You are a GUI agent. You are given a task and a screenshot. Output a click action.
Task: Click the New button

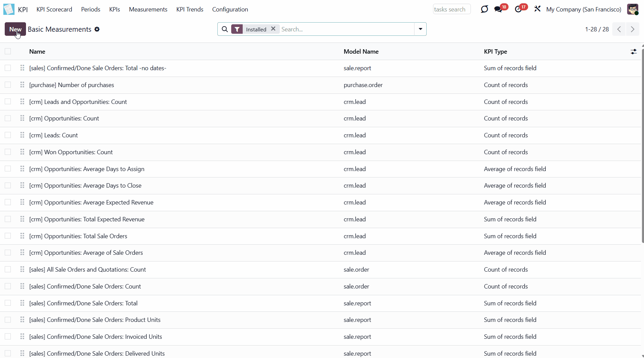click(15, 29)
